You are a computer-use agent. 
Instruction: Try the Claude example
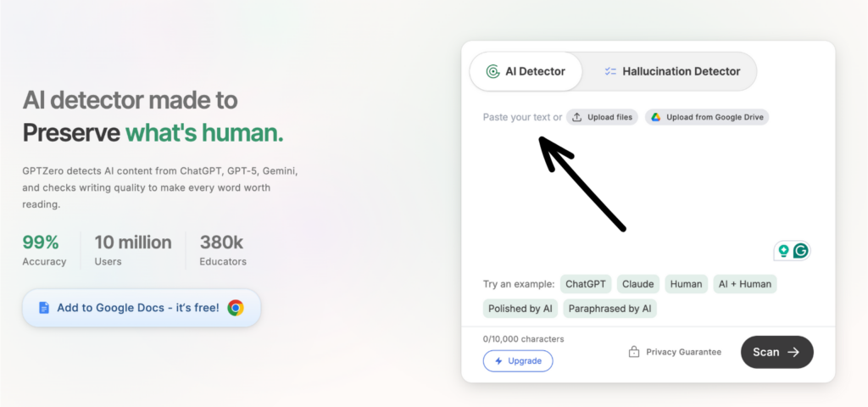[x=637, y=284]
